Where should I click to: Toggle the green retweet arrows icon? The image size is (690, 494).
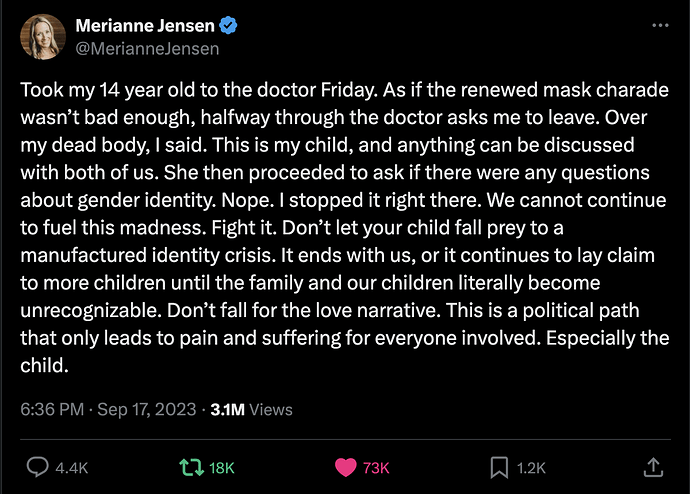(184, 467)
